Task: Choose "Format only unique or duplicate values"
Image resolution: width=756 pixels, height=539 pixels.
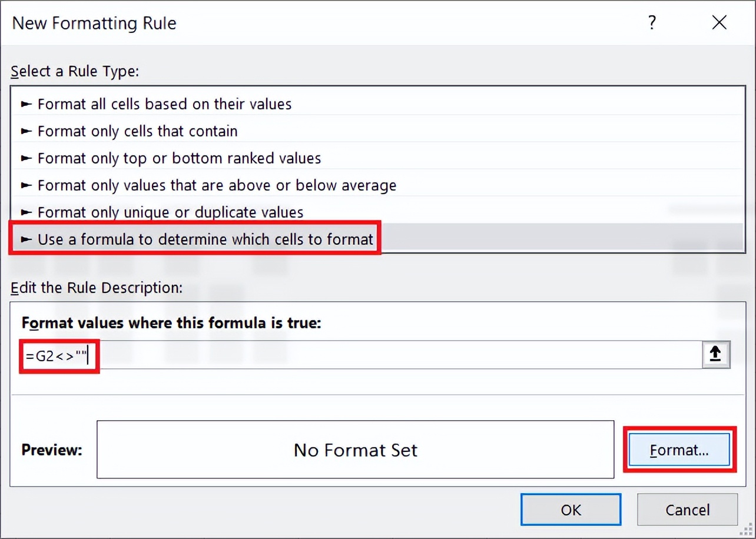Action: (171, 212)
